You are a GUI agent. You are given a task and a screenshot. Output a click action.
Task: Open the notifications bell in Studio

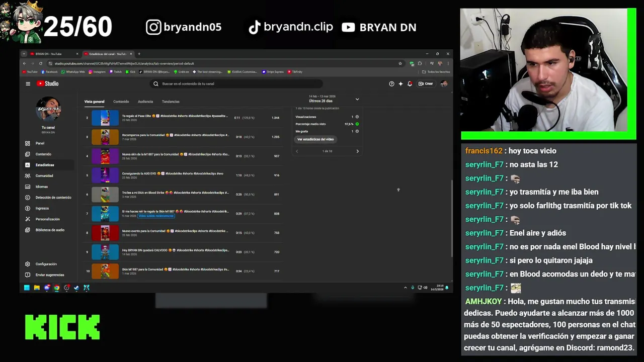[x=410, y=83]
